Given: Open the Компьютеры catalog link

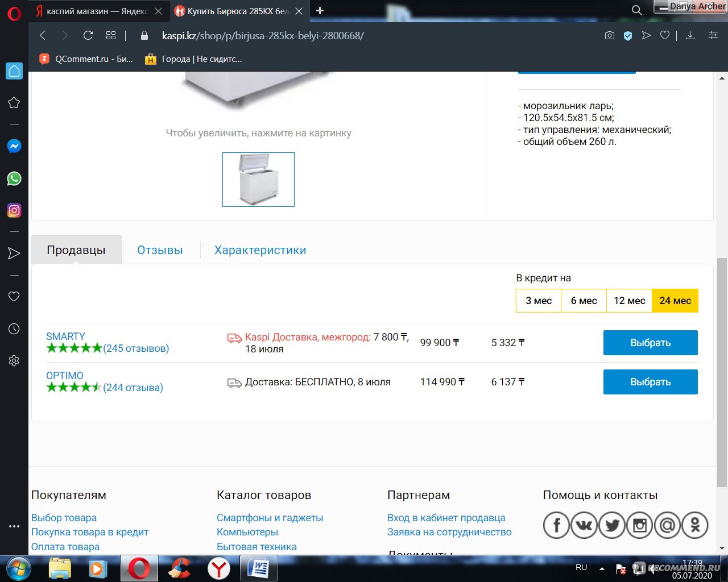Looking at the screenshot, I should point(247,532).
